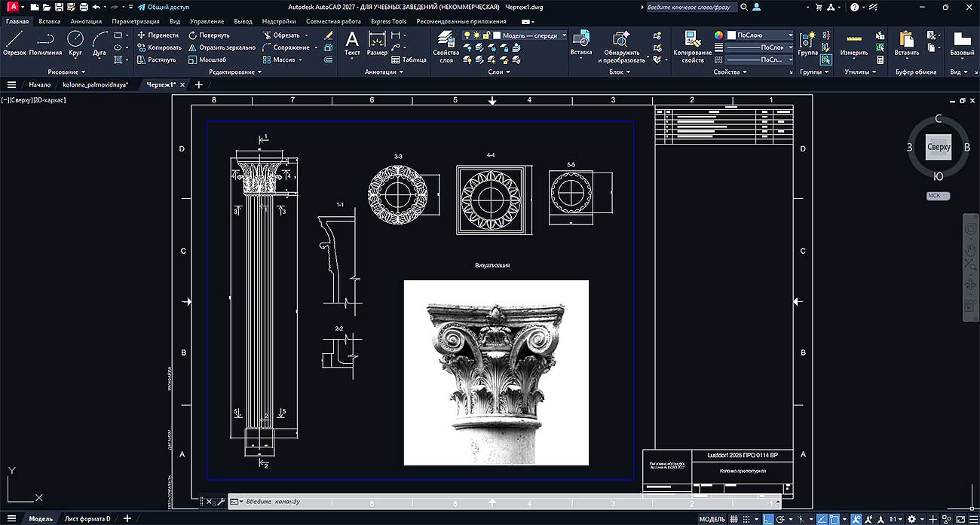980x525 pixels.
Task: Toggle Clean Screen (full screen) icon in status bar
Action: (x=960, y=519)
